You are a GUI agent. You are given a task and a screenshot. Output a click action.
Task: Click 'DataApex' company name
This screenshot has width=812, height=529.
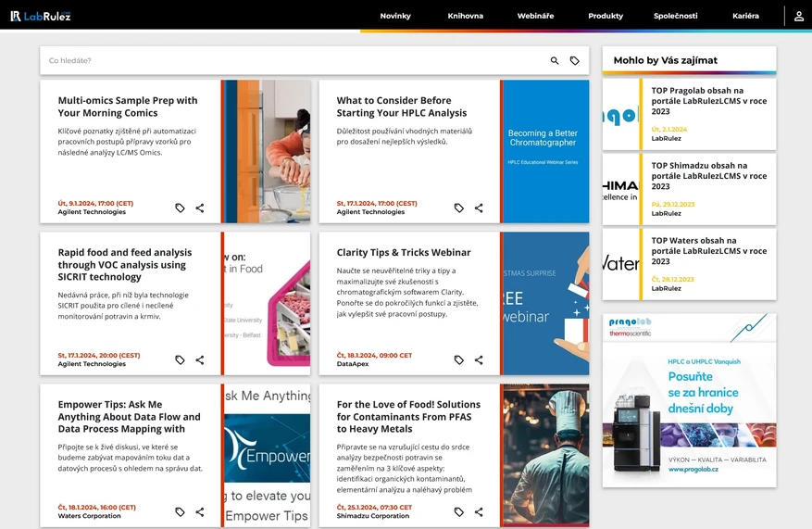pos(353,364)
